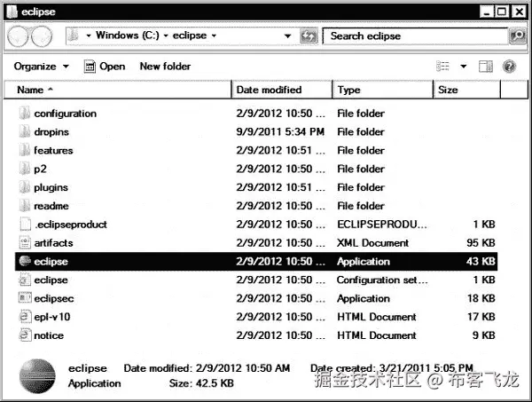532x402 pixels.
Task: Select the p2 folder name
Action: click(40, 169)
